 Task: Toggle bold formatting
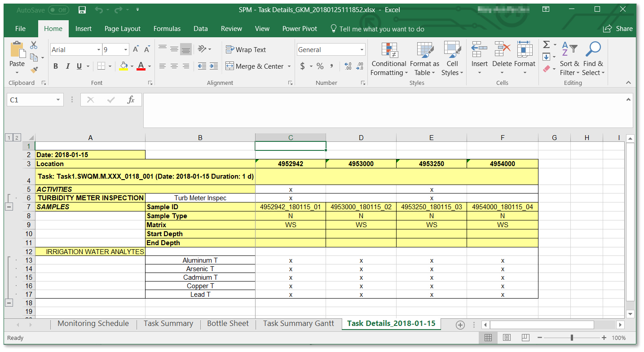pos(56,66)
